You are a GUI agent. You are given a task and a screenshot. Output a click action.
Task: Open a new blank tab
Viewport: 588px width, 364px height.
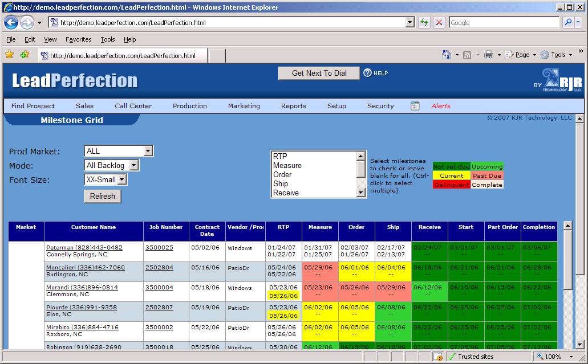coord(217,56)
